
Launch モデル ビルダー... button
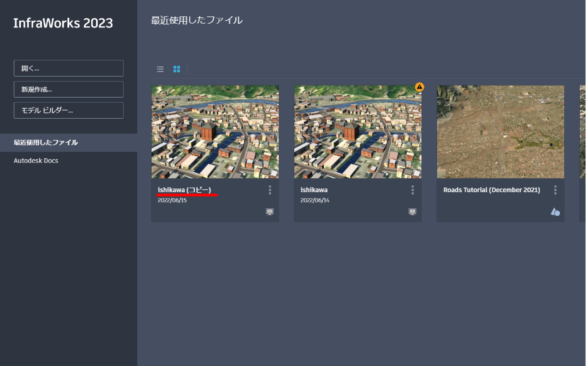(69, 110)
